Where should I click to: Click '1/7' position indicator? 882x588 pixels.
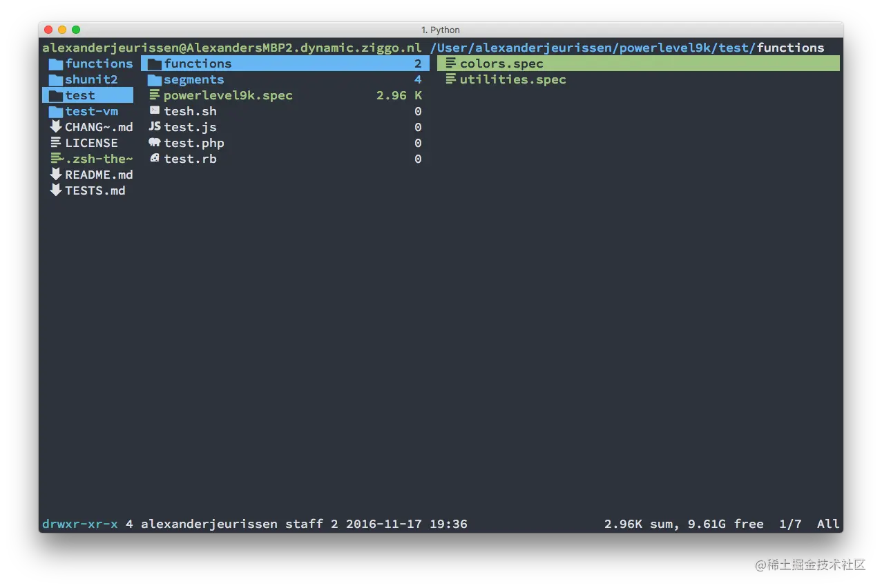790,524
